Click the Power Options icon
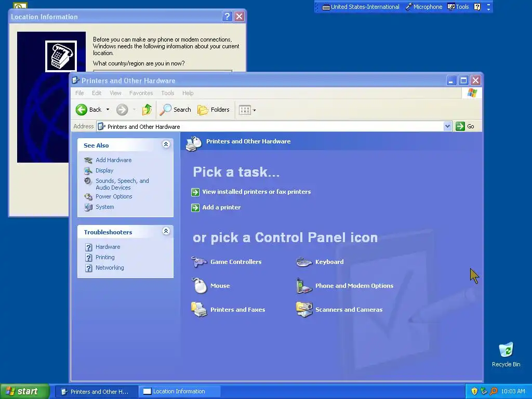The height and width of the screenshot is (399, 532). (88, 196)
